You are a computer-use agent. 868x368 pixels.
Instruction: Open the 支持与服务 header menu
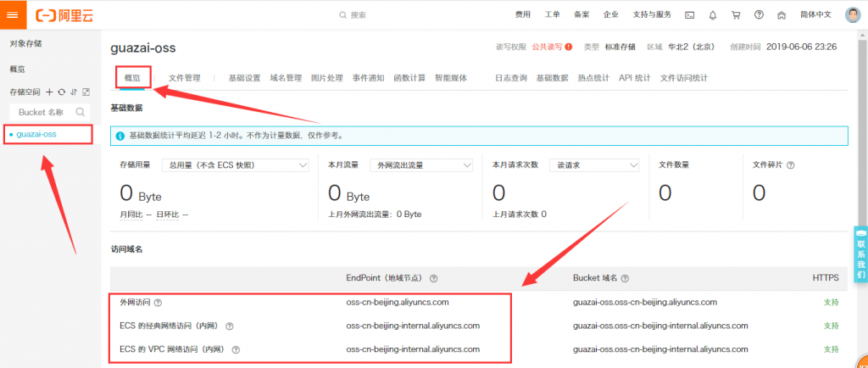[x=652, y=15]
